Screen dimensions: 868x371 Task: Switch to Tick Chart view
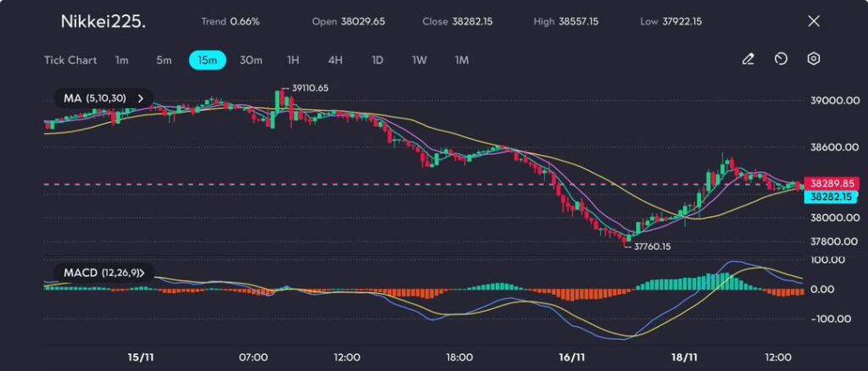[70, 60]
